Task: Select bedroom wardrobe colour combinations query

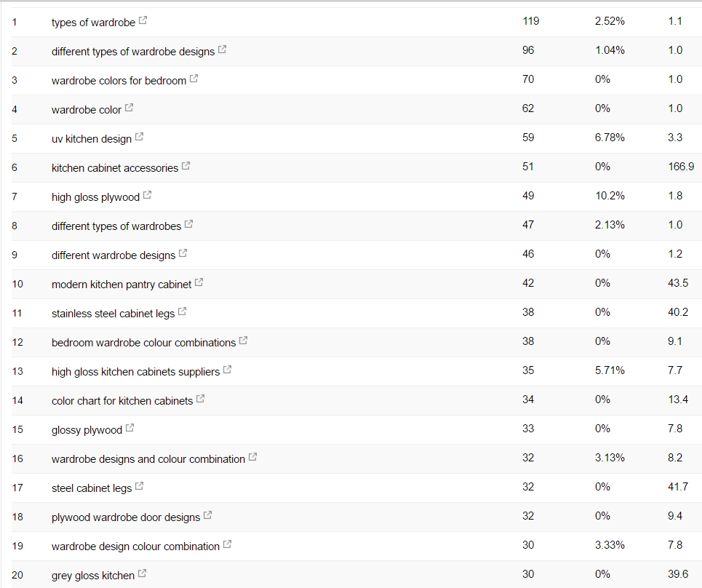Action: tap(143, 343)
